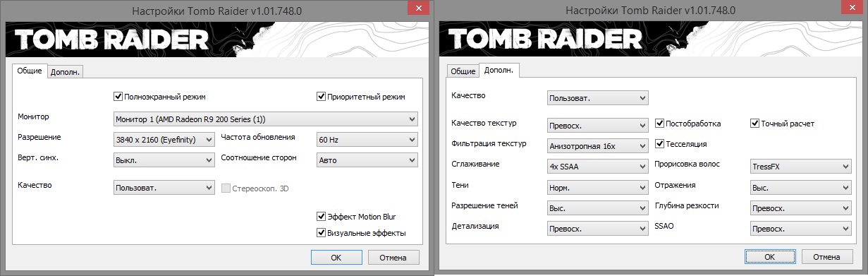Open the Верт. синх. dropdown
Screen dimensions: 868x276
[164, 161]
